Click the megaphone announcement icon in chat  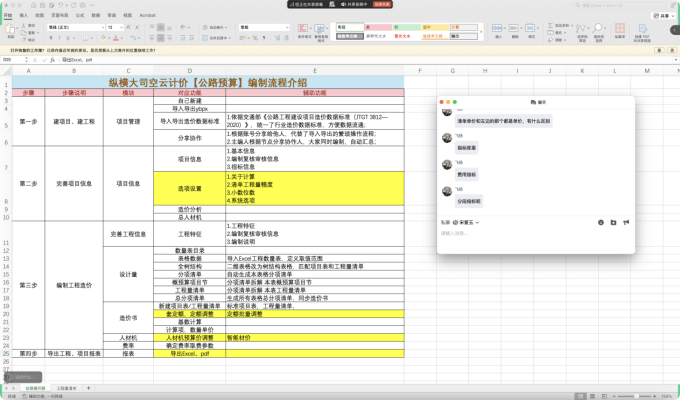pyautogui.click(x=626, y=221)
